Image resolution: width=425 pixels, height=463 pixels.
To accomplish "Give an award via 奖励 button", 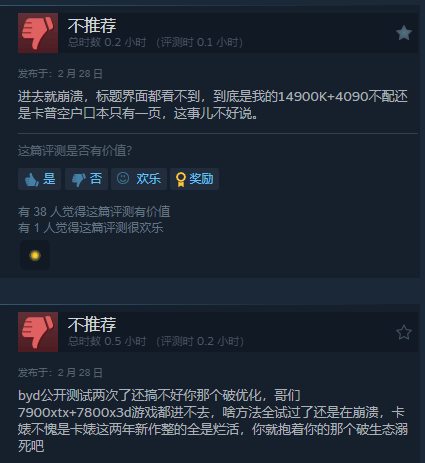I will pyautogui.click(x=194, y=179).
